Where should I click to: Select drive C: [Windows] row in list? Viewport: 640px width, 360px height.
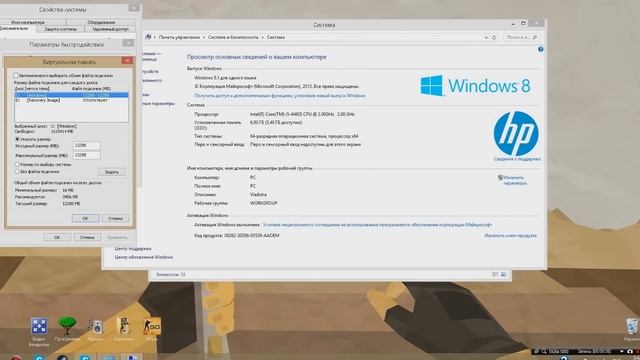tap(71, 95)
